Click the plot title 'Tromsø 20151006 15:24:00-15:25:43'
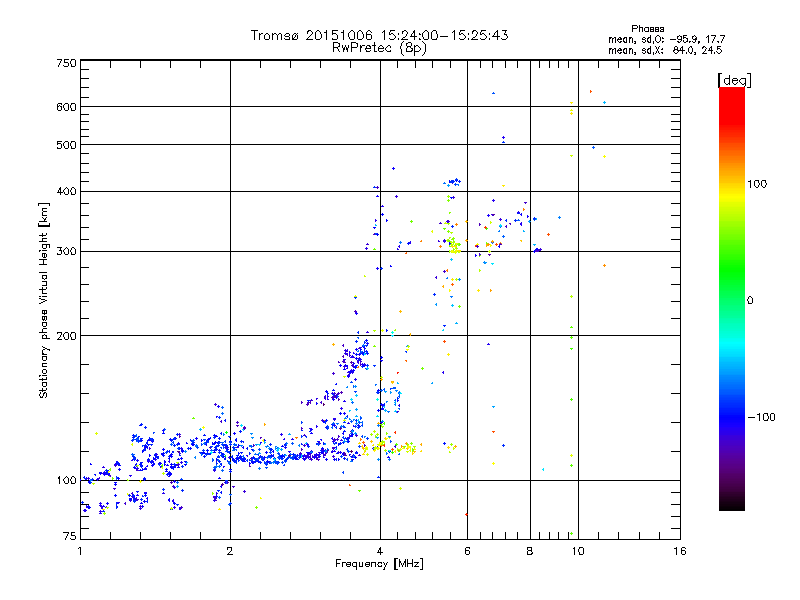This screenshot has height=600, width=800. (x=380, y=35)
